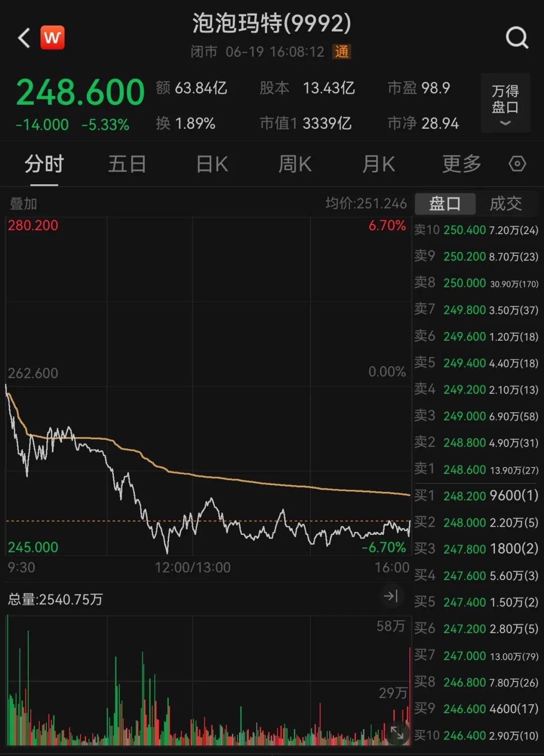Select 买10 row at 246.400
Screen dimensions: 544x756
tap(476, 735)
